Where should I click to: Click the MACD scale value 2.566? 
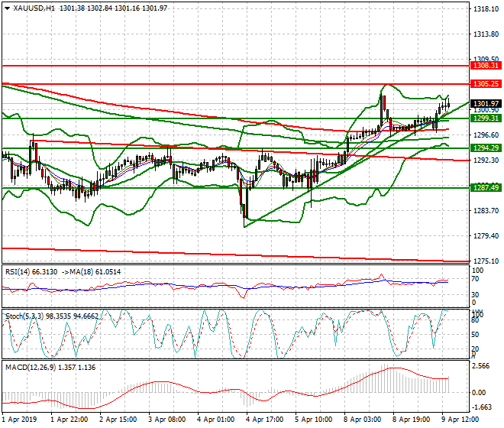[x=481, y=366]
